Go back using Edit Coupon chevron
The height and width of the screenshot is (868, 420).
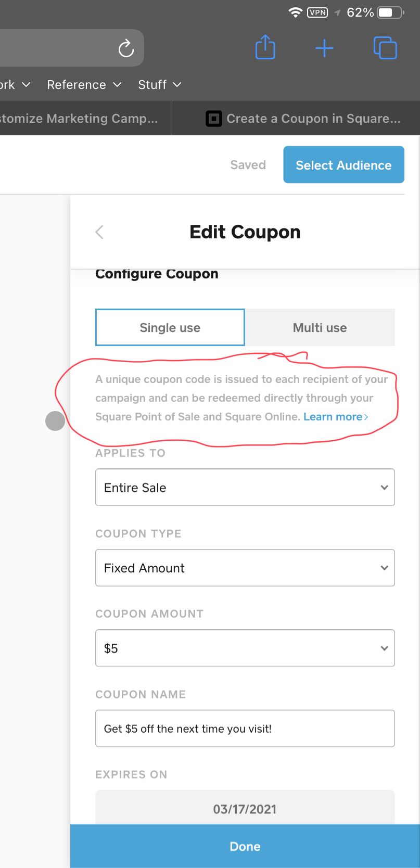100,232
